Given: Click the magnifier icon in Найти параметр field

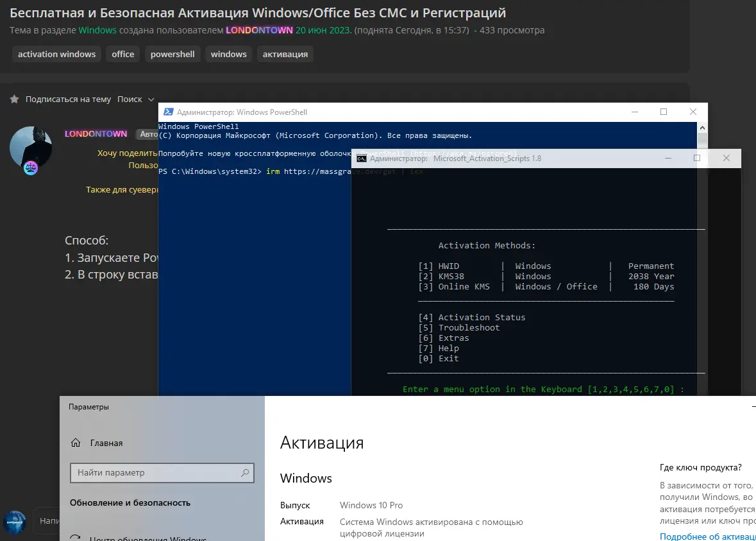Looking at the screenshot, I should click(x=245, y=473).
